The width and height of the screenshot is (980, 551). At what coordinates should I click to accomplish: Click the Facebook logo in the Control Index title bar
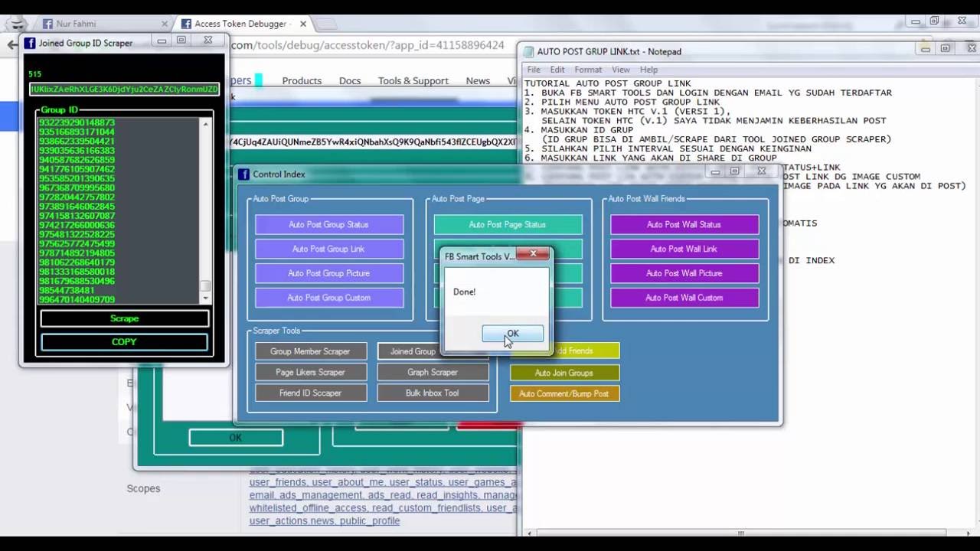coord(243,174)
